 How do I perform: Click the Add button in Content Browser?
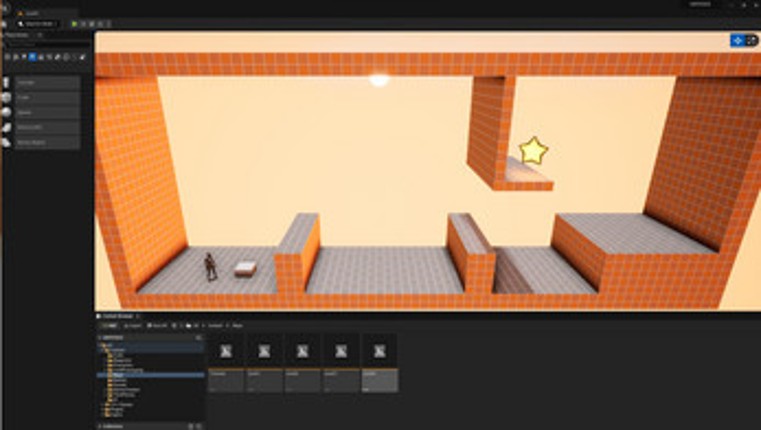[109, 326]
